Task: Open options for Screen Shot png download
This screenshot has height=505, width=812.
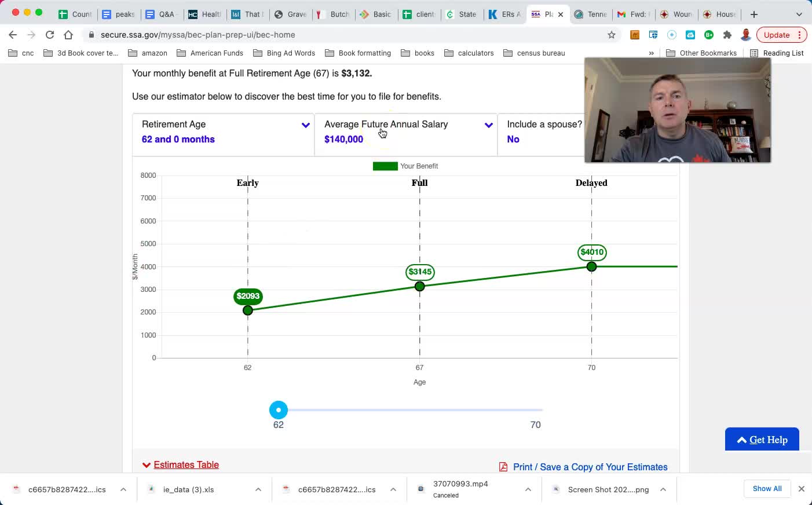Action: point(663,489)
